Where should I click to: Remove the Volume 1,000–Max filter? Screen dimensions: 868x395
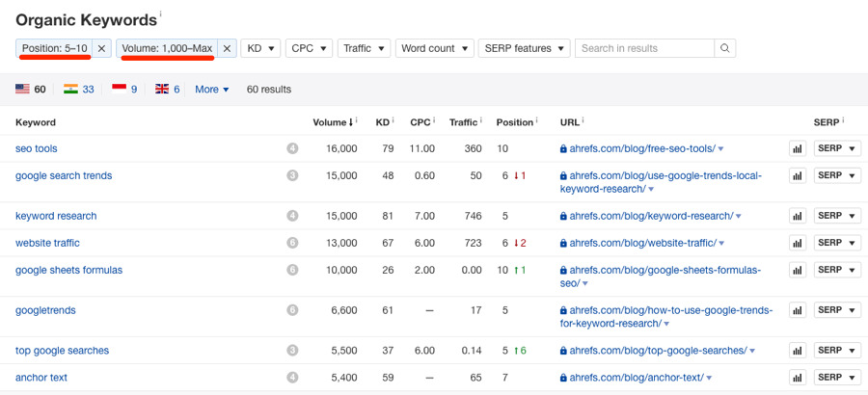[227, 48]
